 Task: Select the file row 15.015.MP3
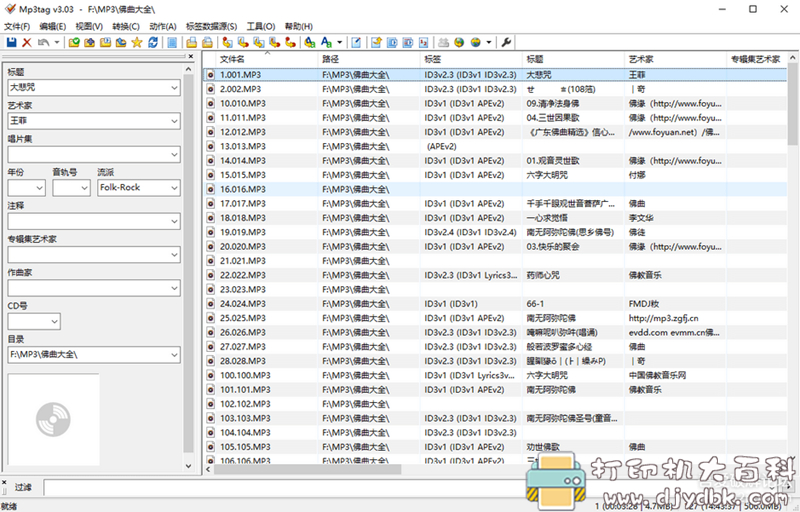[x=495, y=175]
